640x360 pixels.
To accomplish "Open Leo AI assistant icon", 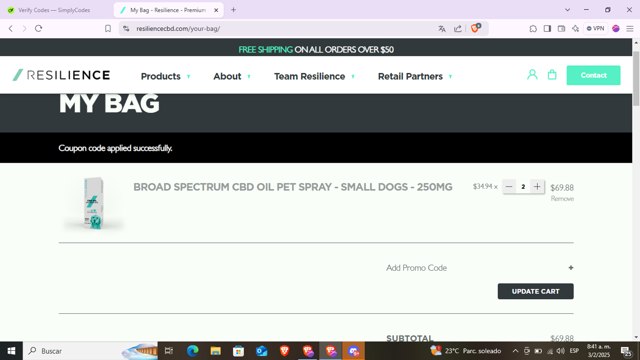I will click(x=576, y=29).
